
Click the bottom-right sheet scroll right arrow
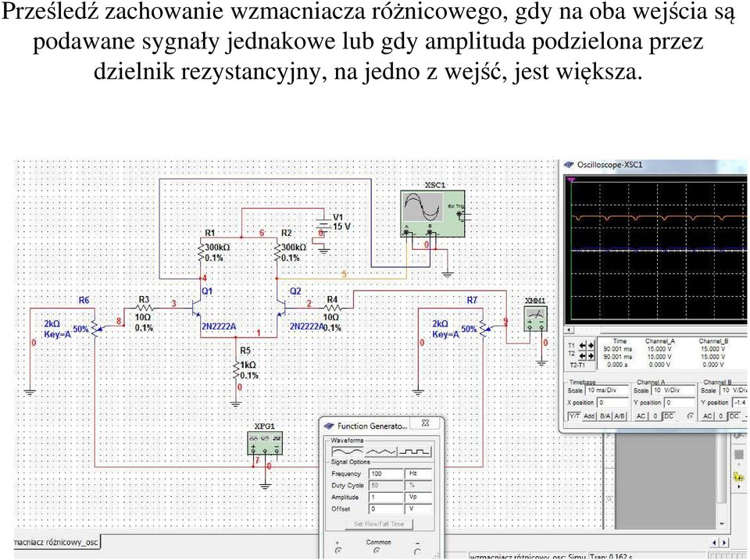[723, 542]
